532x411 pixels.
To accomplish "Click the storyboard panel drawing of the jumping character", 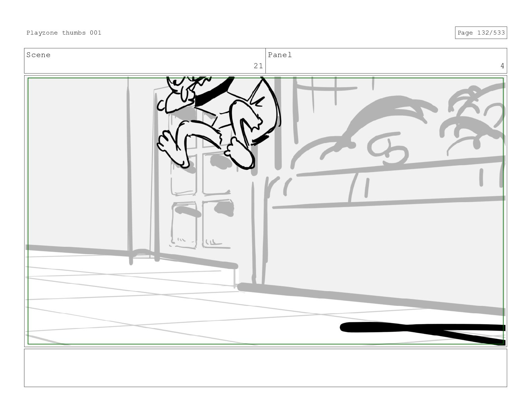I will click(x=265, y=211).
